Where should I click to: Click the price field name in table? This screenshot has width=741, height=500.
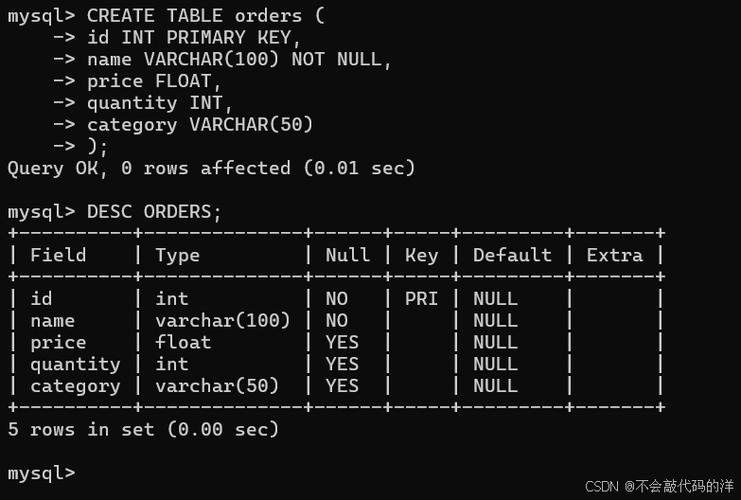point(58,342)
